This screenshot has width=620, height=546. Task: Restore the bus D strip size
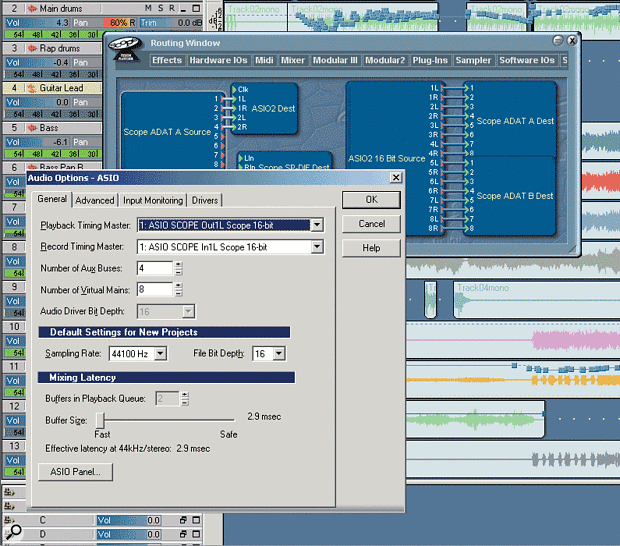pos(183,534)
